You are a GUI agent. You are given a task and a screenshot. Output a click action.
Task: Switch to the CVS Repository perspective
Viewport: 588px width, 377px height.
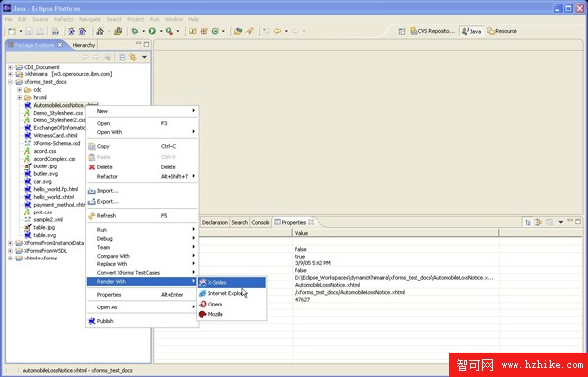coord(432,32)
